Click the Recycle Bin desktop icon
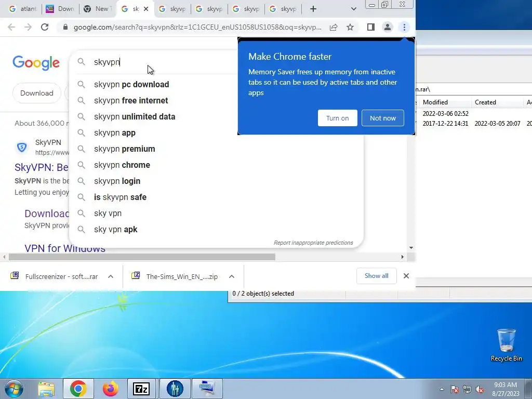Screen dimensions: 532x399 pos(506,345)
